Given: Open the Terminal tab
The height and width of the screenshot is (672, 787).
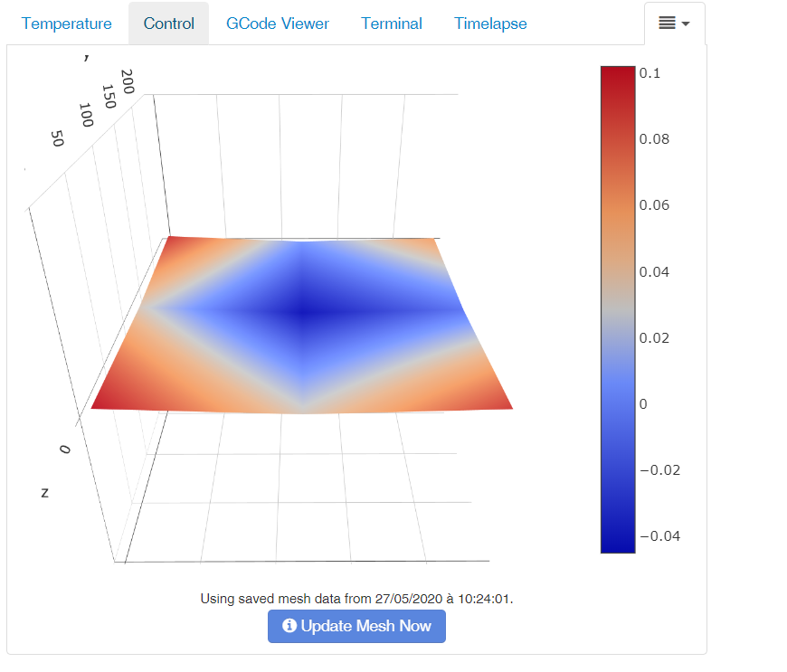Looking at the screenshot, I should pyautogui.click(x=392, y=24).
